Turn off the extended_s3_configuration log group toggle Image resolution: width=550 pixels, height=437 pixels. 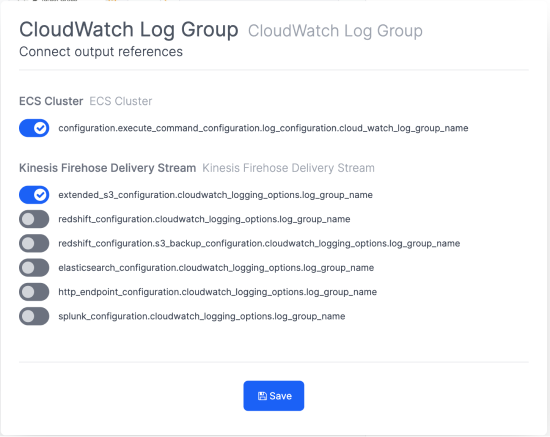(x=34, y=195)
